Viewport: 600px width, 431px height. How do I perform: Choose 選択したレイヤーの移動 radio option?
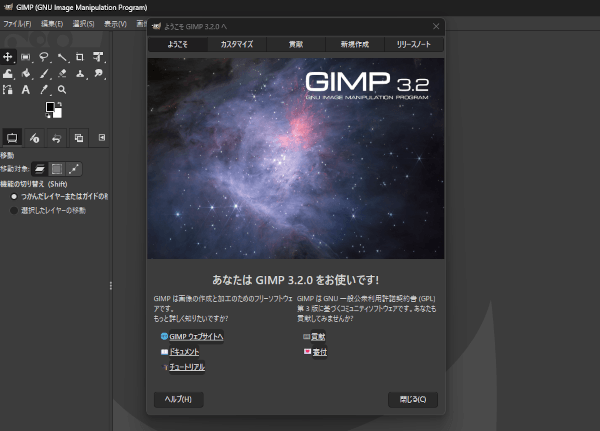[x=14, y=210]
